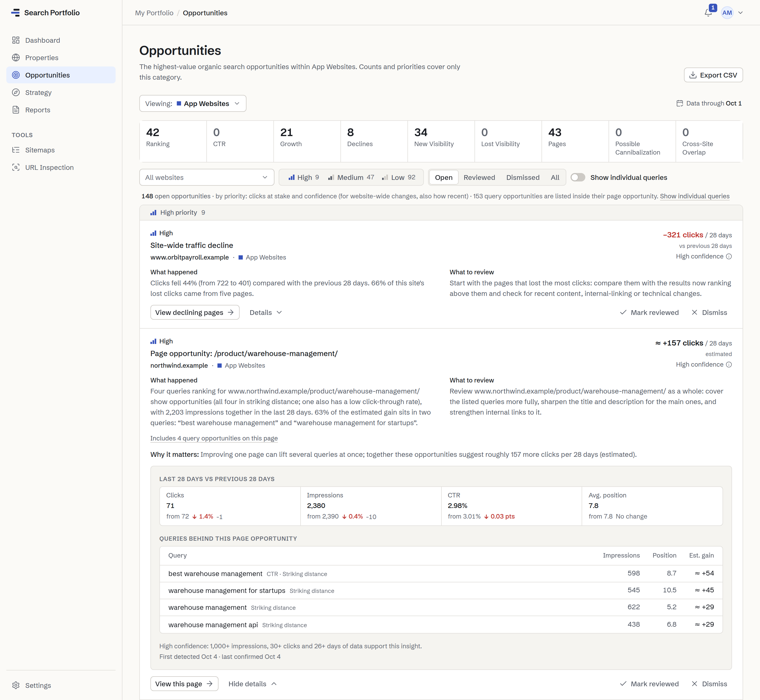The image size is (760, 700).
Task: Filter by Medium priority 47
Action: tap(351, 177)
